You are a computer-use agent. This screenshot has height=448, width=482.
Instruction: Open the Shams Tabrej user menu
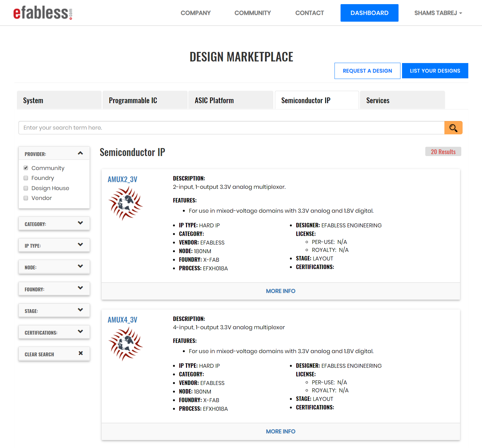click(x=438, y=13)
